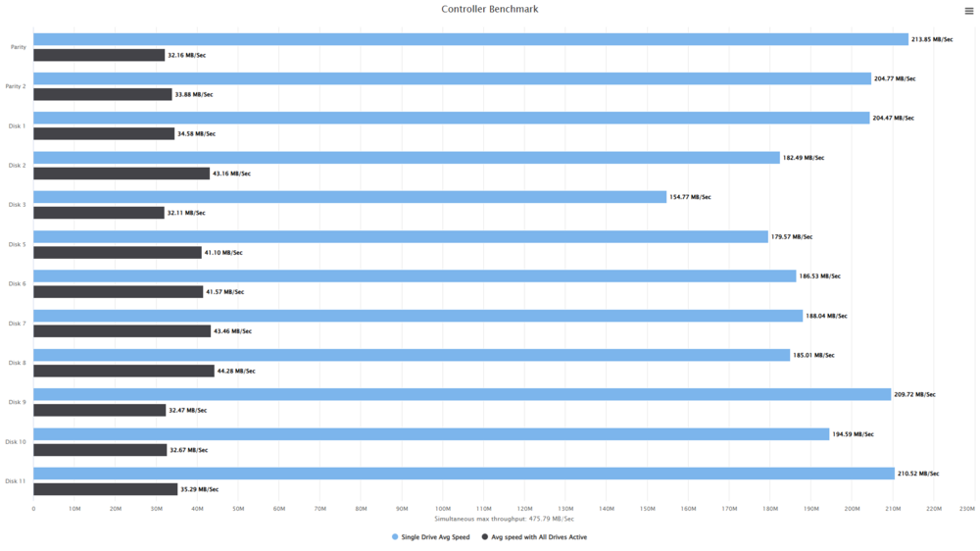Select Disk 3 32.11 MB/Sec dark bar
The width and height of the screenshot is (980, 551).
[x=99, y=213]
